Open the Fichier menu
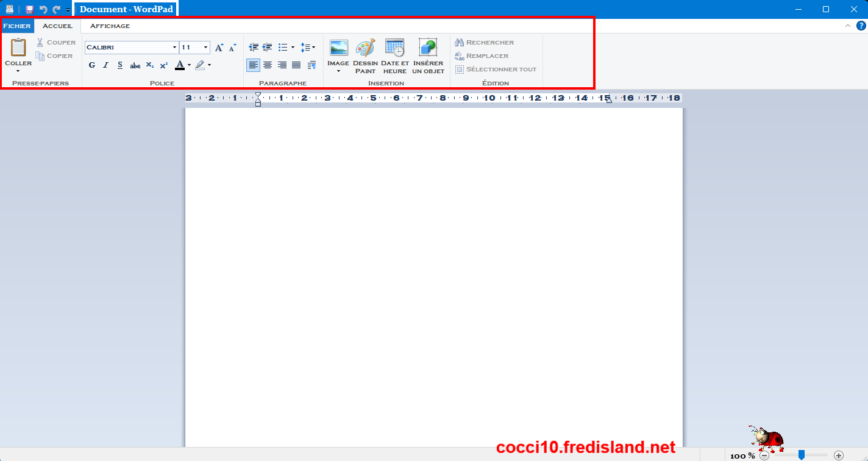Screen dimensions: 868x461 (17, 26)
